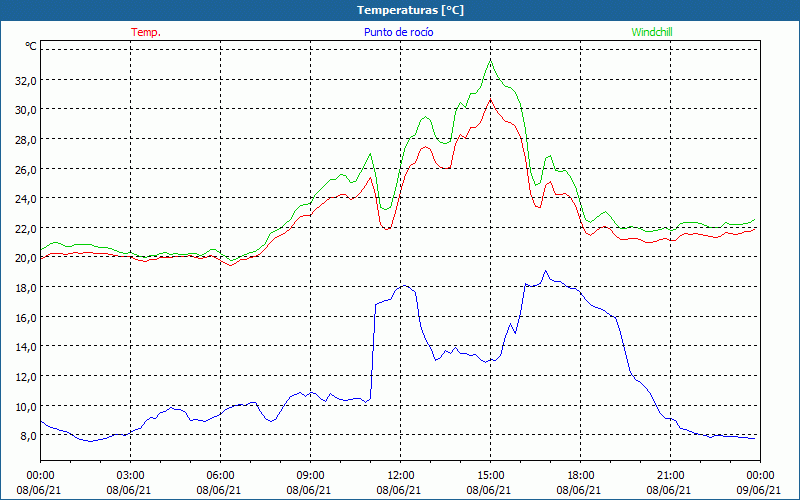This screenshot has height=500, width=800.
Task: Click the 12:00 time axis label
Action: [x=401, y=476]
